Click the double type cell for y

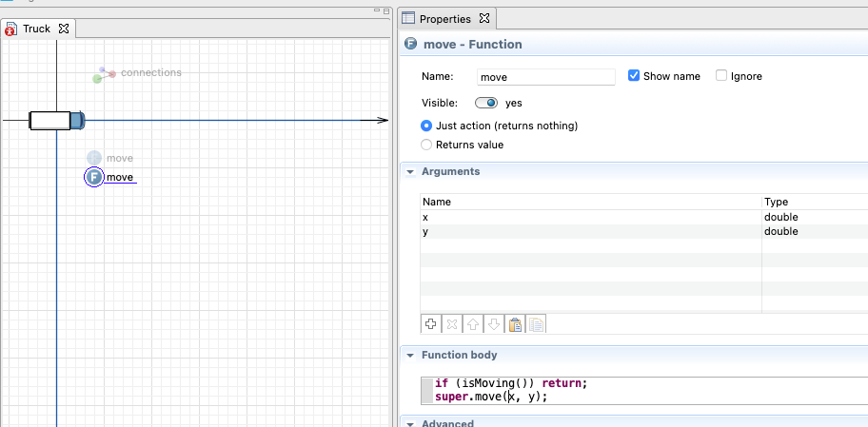point(815,232)
